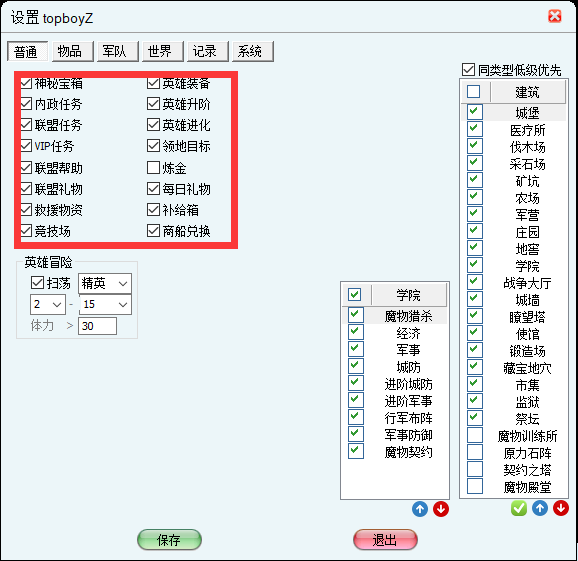Click green checkmark icon under 建筑 list

click(x=519, y=508)
